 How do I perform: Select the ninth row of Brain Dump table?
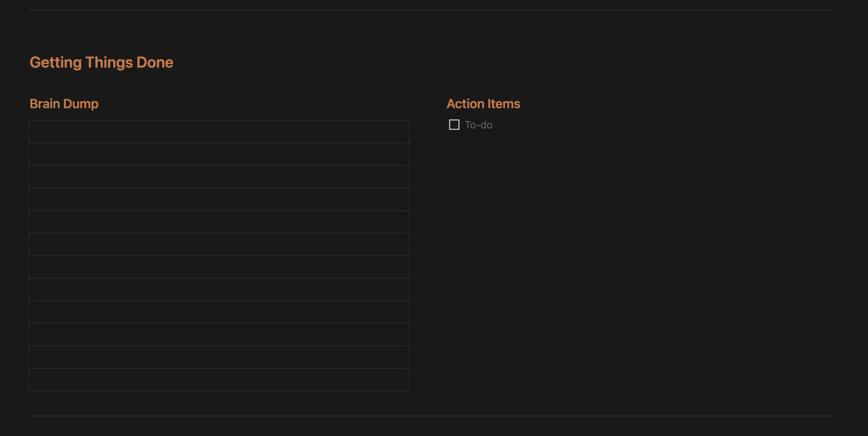coord(219,312)
